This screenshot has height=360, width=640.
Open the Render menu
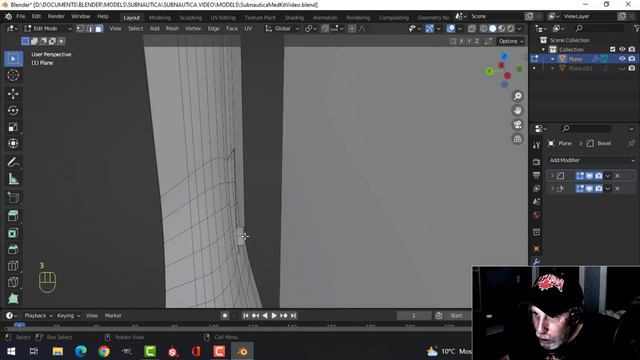click(x=56, y=16)
